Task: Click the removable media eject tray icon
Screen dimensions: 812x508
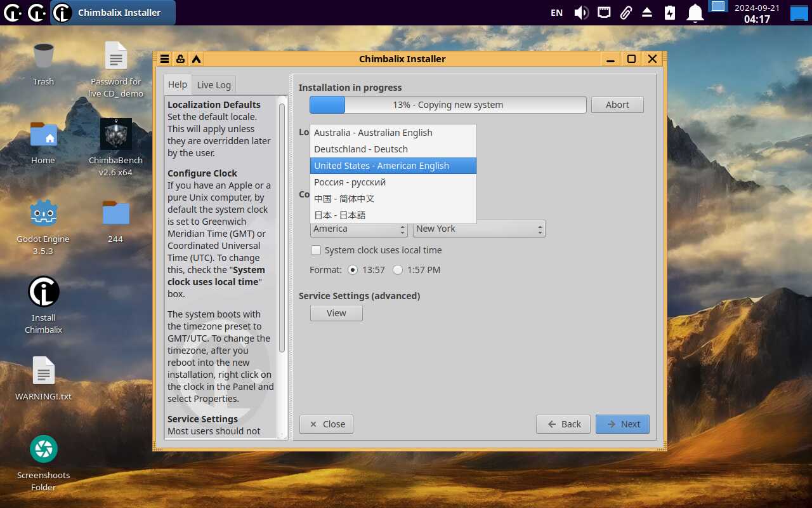Action: [647, 13]
